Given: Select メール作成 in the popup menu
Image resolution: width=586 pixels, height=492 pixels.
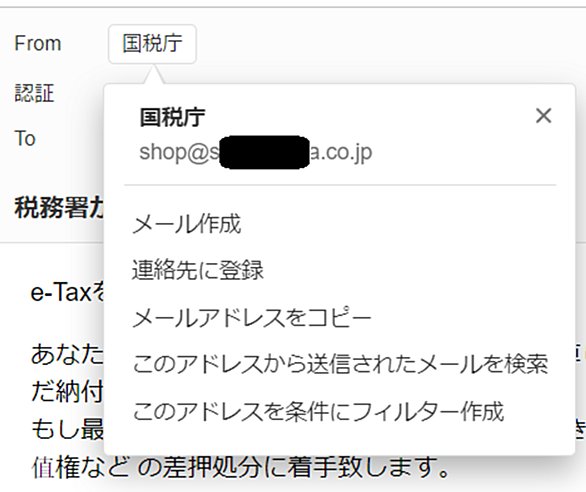Looking at the screenshot, I should (x=186, y=224).
